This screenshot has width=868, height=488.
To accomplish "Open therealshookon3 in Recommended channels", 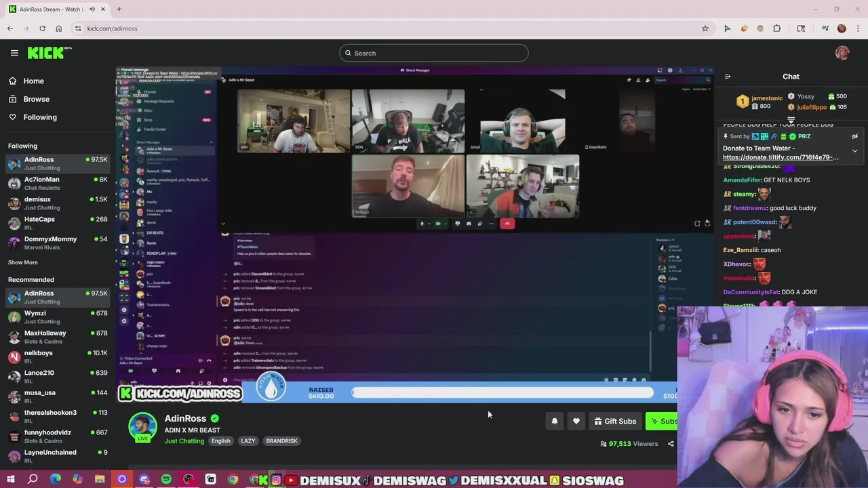I will [58, 416].
